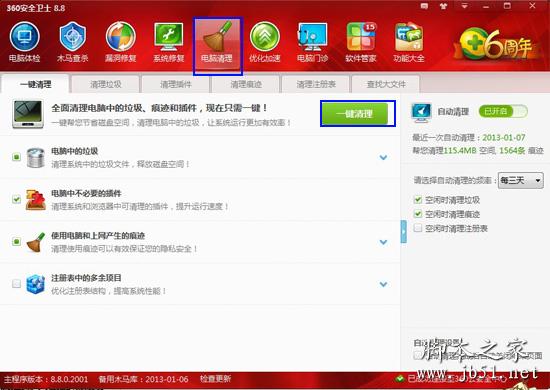Image resolution: width=550 pixels, height=390 pixels.
Task: Switch off the 已开启 auto-clean toggle
Action: point(503,112)
